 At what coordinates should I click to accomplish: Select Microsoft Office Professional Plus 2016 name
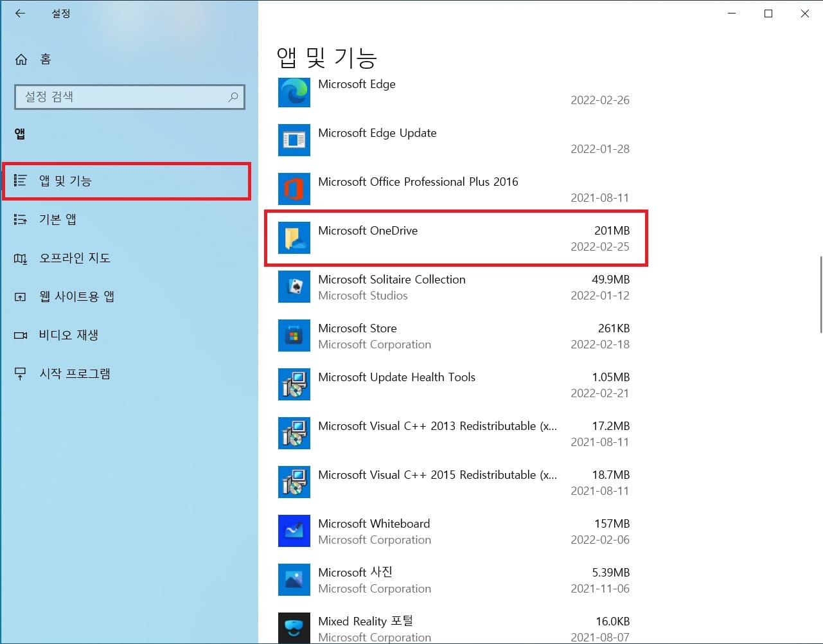click(418, 182)
